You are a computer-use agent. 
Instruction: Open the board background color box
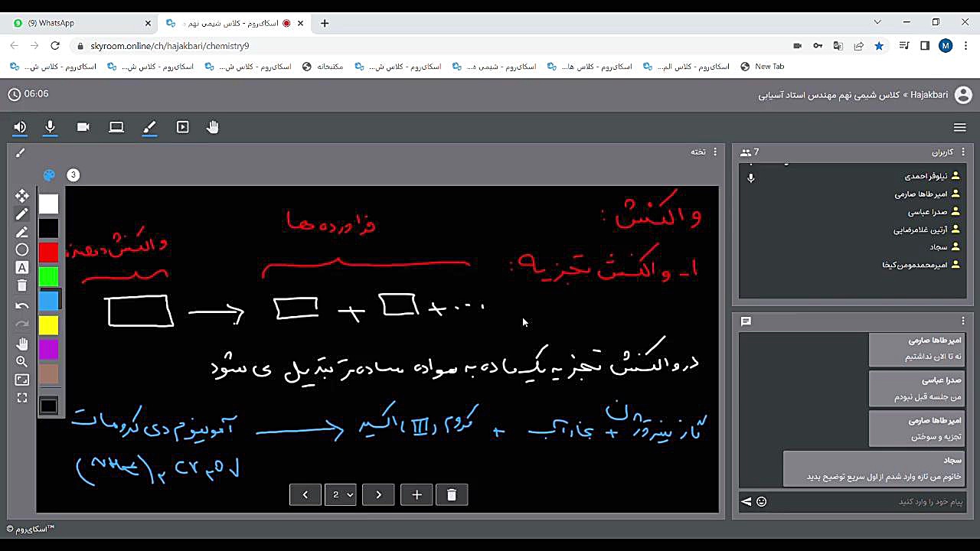click(49, 406)
